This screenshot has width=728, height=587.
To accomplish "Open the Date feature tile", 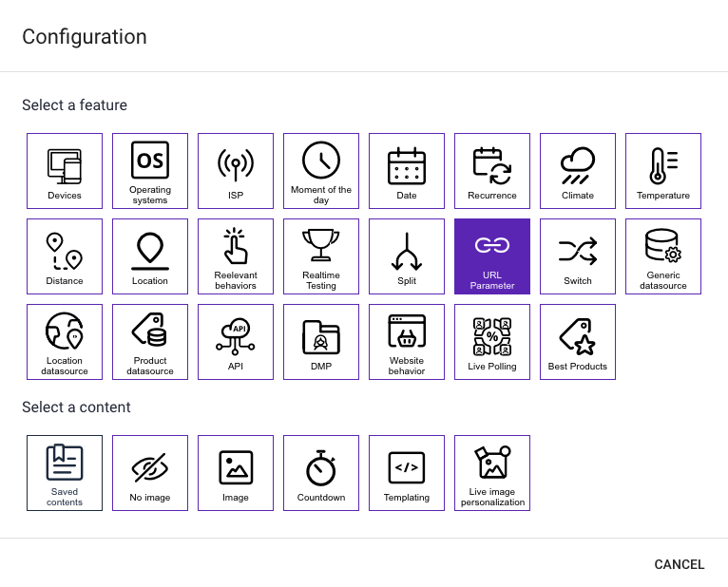I will (x=407, y=171).
